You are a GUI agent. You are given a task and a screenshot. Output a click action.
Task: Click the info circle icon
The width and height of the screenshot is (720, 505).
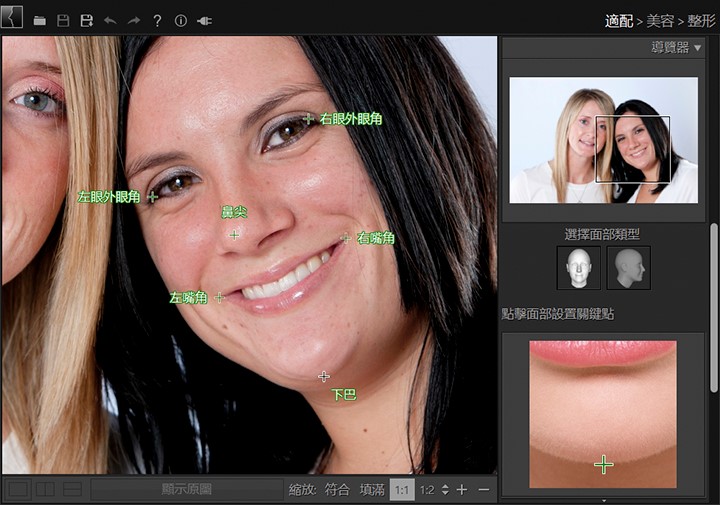[x=181, y=20]
